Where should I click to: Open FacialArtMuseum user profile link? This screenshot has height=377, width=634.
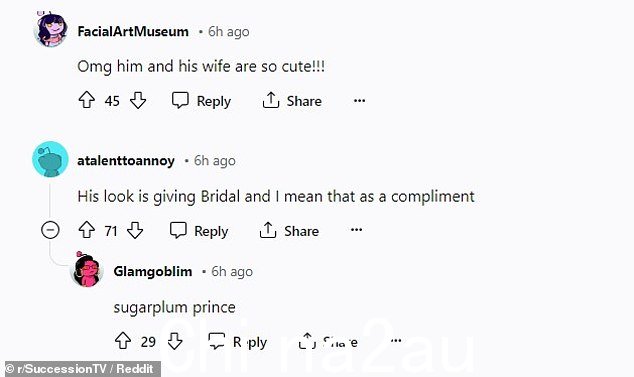133,31
